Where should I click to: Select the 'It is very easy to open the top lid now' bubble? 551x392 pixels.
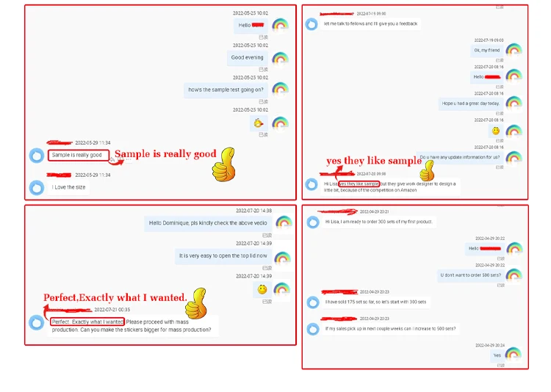pyautogui.click(x=223, y=256)
